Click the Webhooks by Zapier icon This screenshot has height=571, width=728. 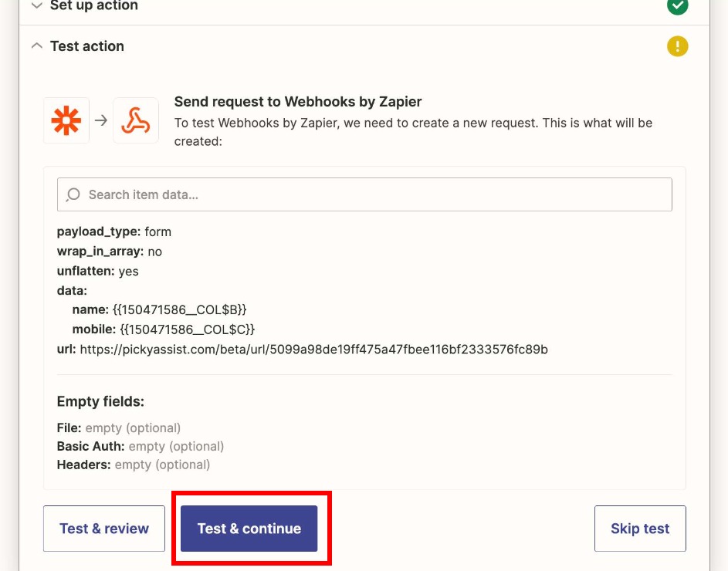[x=136, y=120]
